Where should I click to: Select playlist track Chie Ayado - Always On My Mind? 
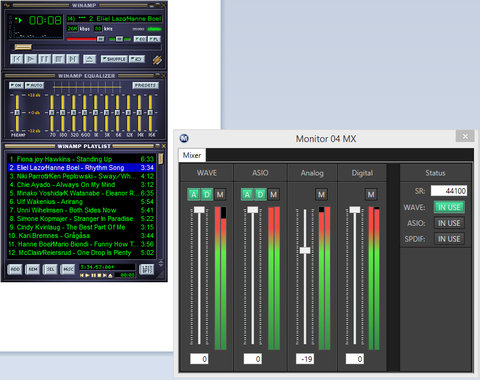(81, 184)
